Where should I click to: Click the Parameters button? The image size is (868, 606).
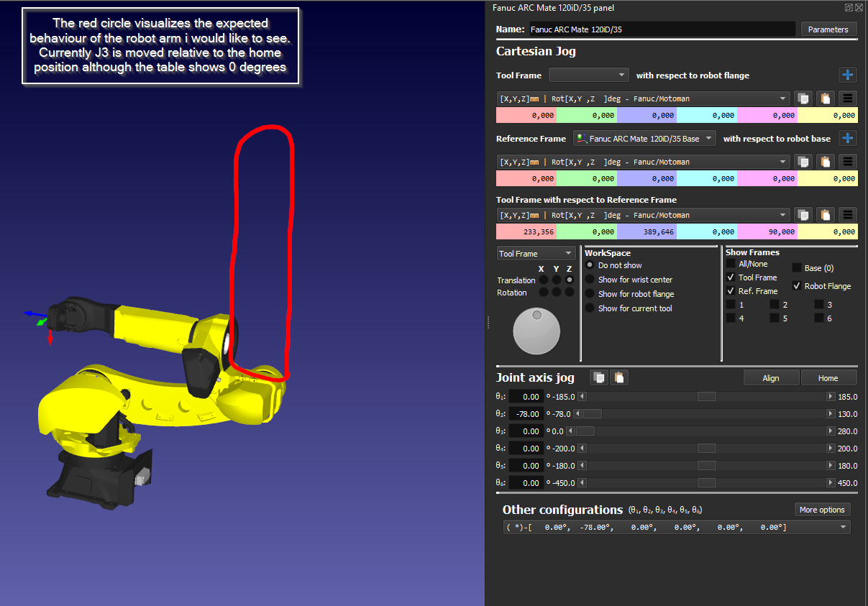point(828,29)
